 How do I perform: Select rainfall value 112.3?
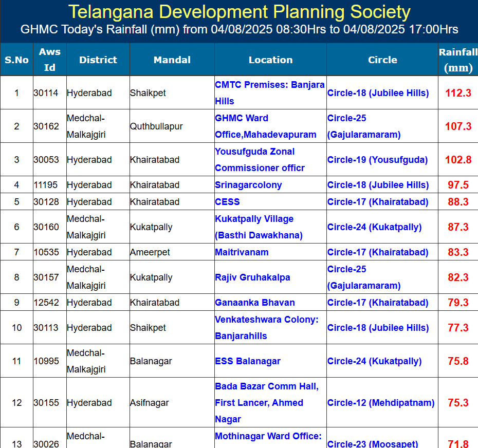point(458,92)
